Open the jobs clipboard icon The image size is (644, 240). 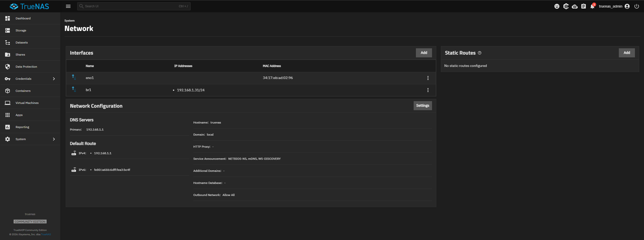[584, 6]
